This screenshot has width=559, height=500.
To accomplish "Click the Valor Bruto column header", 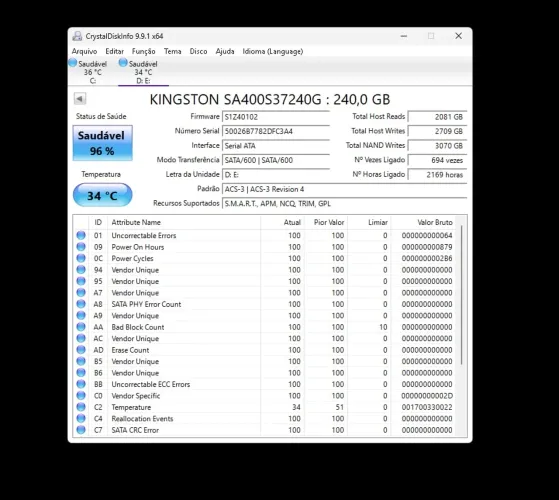I will pyautogui.click(x=424, y=222).
